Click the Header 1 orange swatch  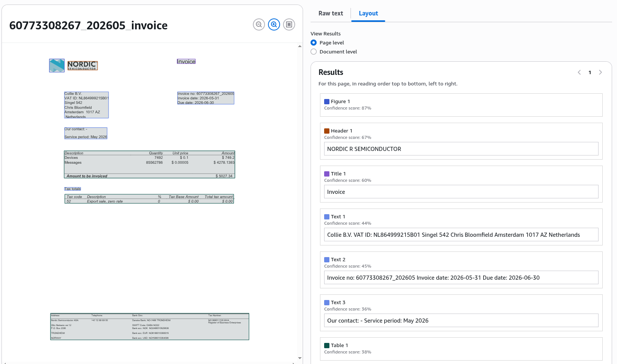[x=327, y=131]
